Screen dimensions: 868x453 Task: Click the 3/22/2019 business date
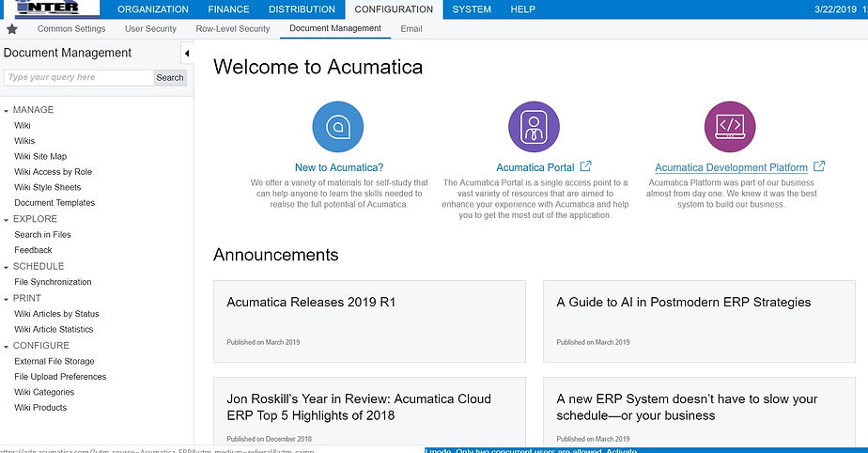[835, 9]
